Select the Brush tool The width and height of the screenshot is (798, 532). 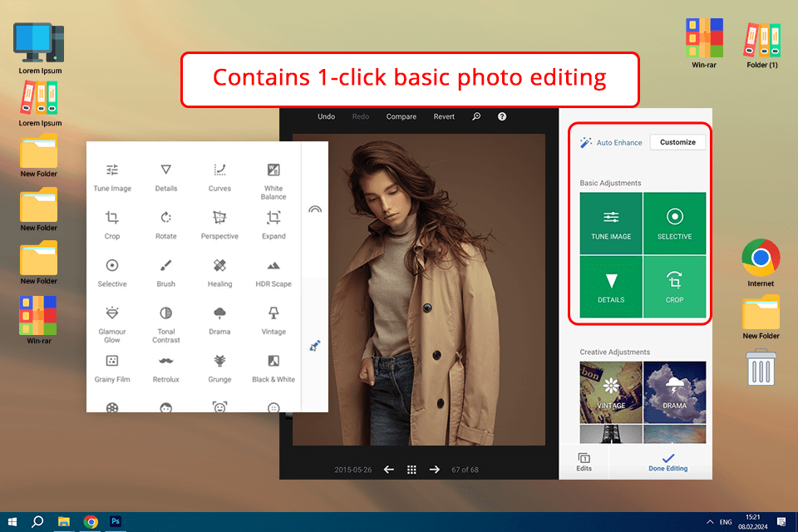(x=166, y=273)
